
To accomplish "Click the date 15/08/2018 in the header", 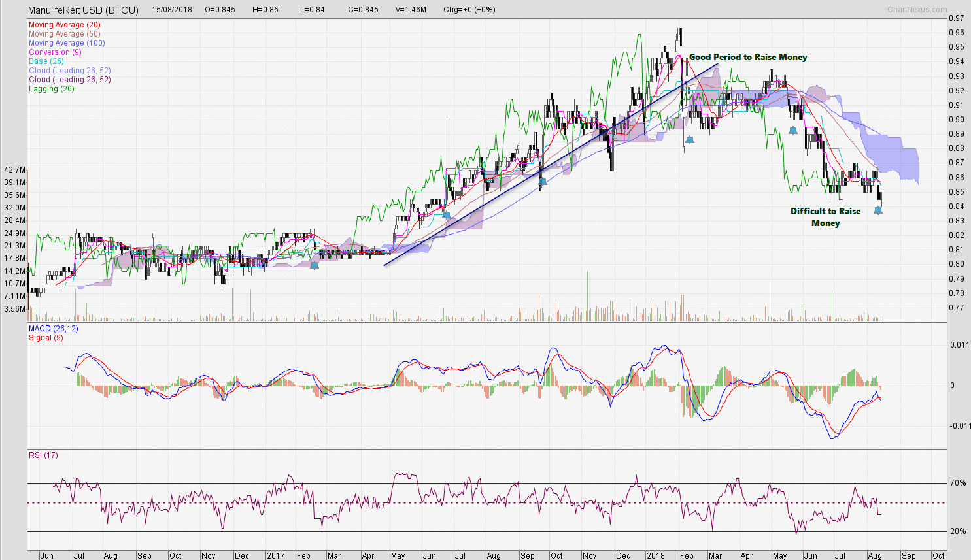I will point(171,10).
